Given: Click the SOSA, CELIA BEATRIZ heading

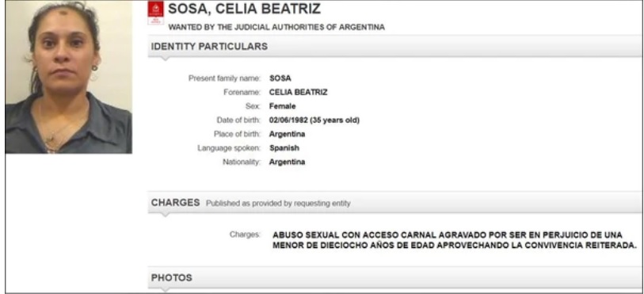Looking at the screenshot, I should [245, 9].
